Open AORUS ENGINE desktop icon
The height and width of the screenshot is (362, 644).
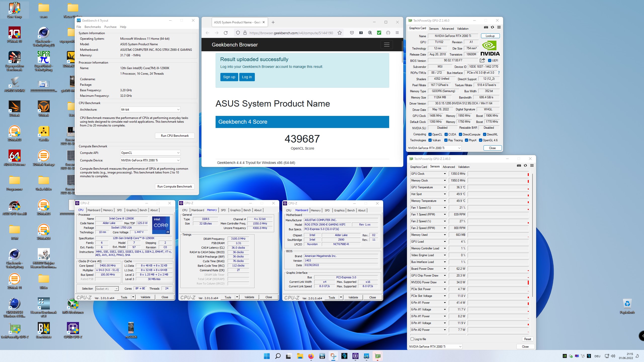point(15,84)
